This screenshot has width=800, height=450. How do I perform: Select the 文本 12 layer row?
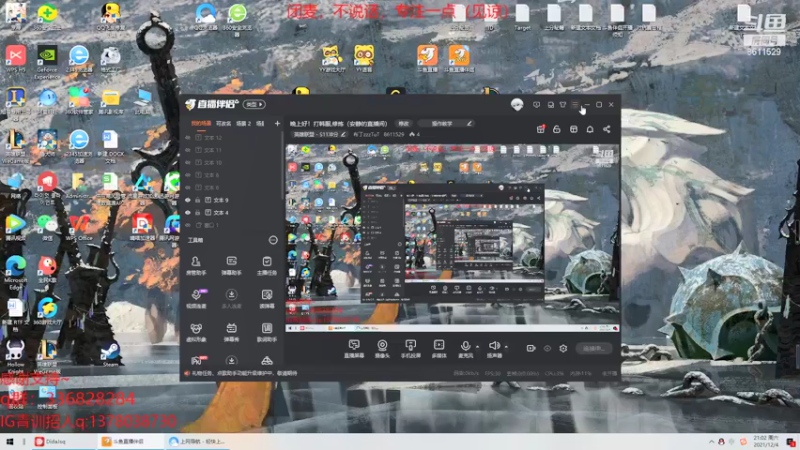[x=232, y=138]
